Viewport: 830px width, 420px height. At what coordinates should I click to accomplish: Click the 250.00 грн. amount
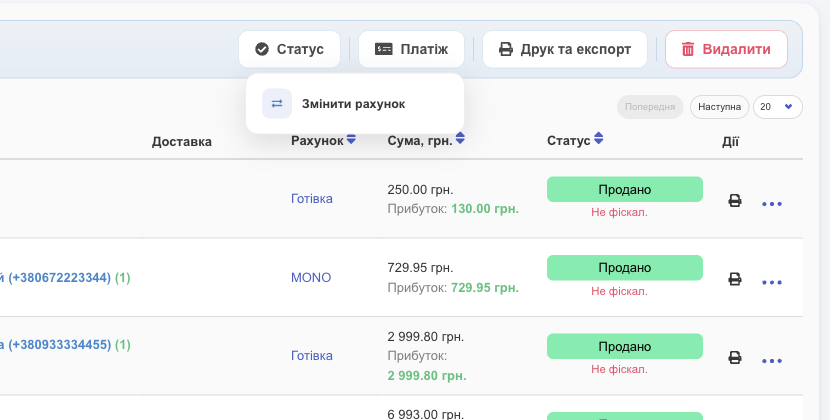pyautogui.click(x=420, y=190)
